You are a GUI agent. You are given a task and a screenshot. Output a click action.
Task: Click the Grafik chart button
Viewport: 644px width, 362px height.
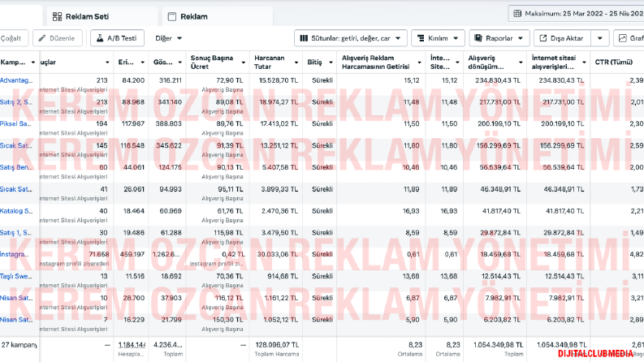(629, 38)
